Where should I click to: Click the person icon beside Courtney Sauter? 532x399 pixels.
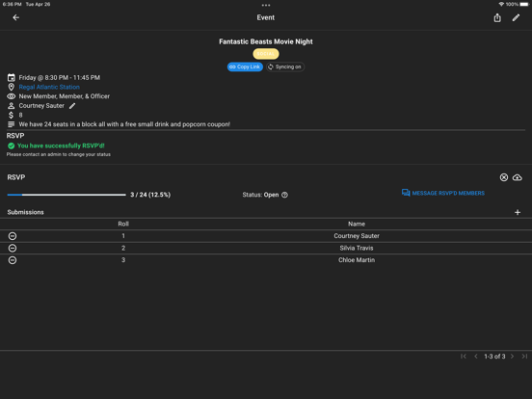coord(12,106)
